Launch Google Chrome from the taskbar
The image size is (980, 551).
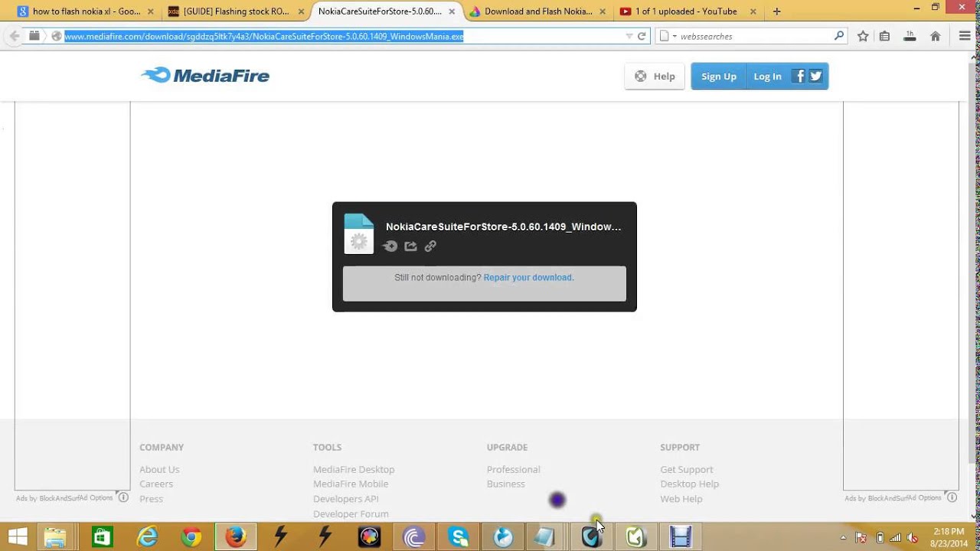click(x=191, y=537)
